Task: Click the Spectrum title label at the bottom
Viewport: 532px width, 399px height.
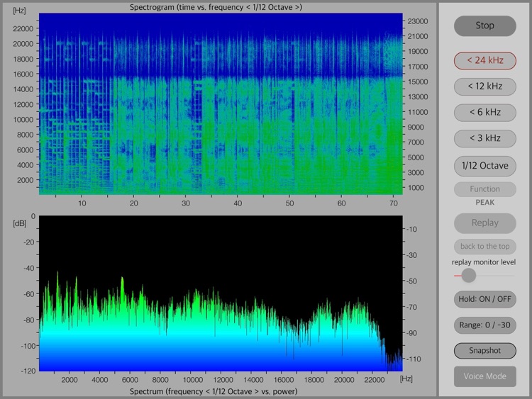Action: pos(214,391)
